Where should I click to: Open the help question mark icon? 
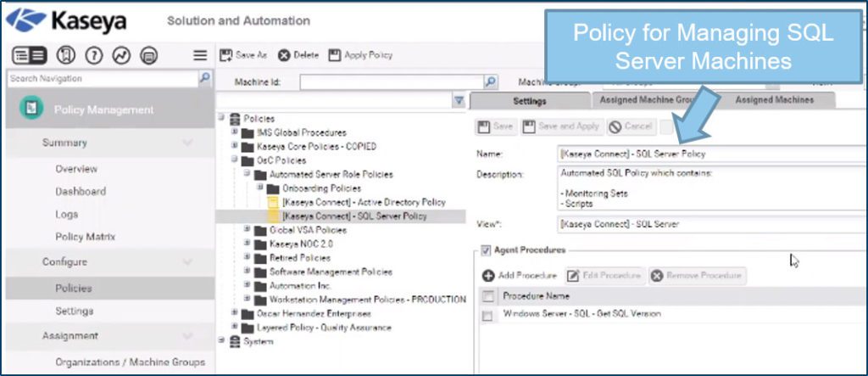point(94,55)
